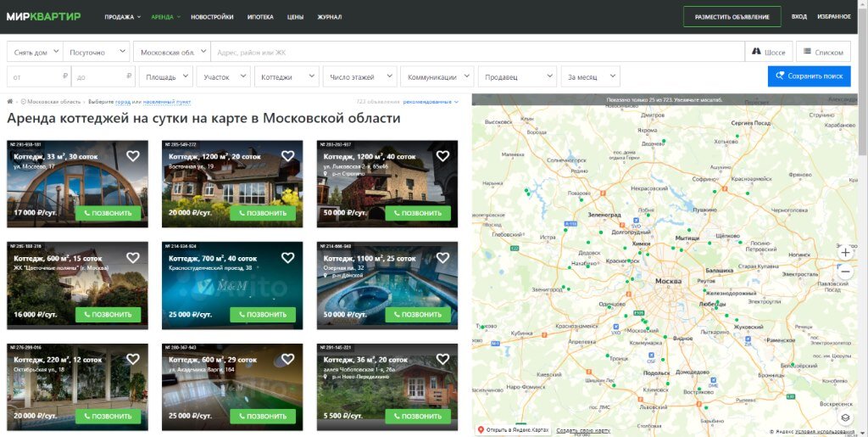This screenshot has height=437, width=868.
Task: Click the maximum price 'до' field
Action: 103,76
